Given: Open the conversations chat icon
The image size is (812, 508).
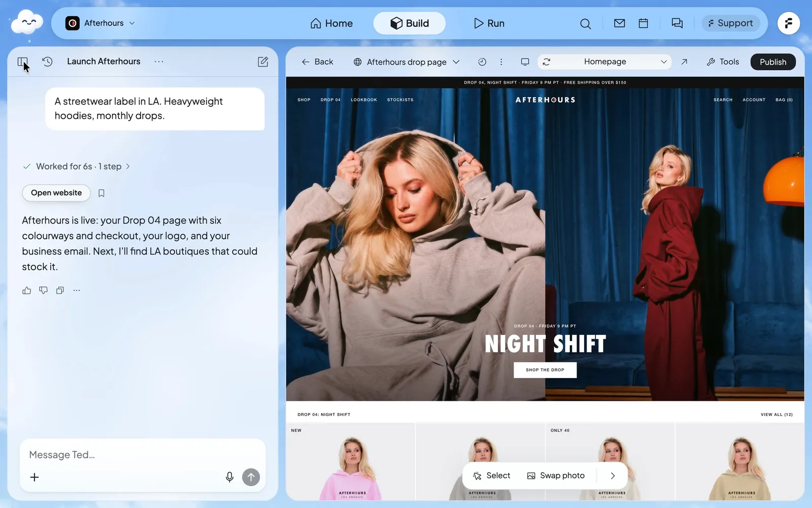Looking at the screenshot, I should click(x=677, y=23).
